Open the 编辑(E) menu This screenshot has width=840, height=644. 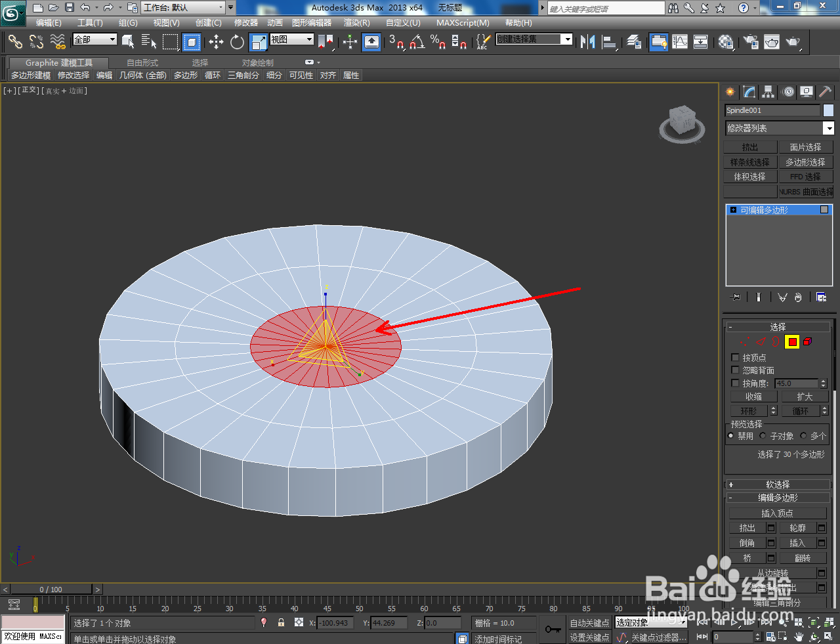click(49, 23)
